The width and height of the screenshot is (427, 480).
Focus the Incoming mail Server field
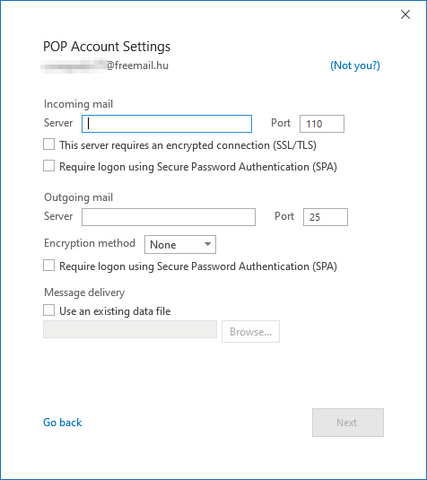tap(167, 124)
